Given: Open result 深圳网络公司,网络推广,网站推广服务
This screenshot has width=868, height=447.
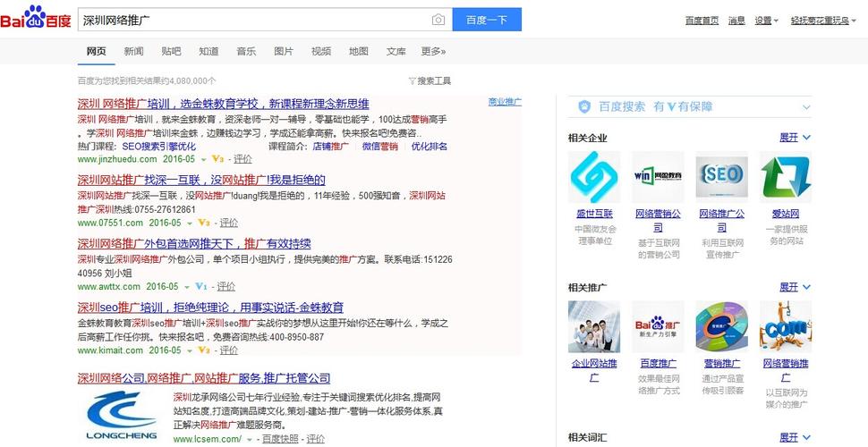Looking at the screenshot, I should pyautogui.click(x=204, y=378).
